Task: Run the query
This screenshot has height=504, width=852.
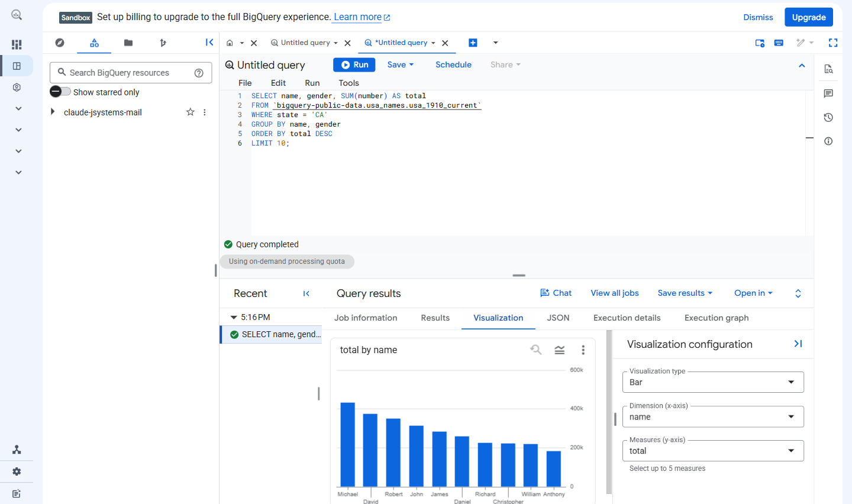Action: tap(354, 64)
